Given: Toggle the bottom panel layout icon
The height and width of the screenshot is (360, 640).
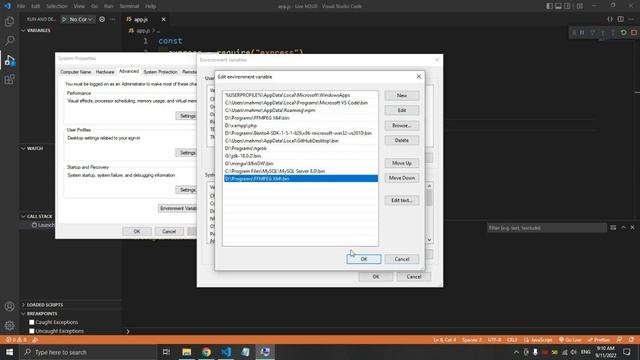Looking at the screenshot, I should pyautogui.click(x=558, y=6).
